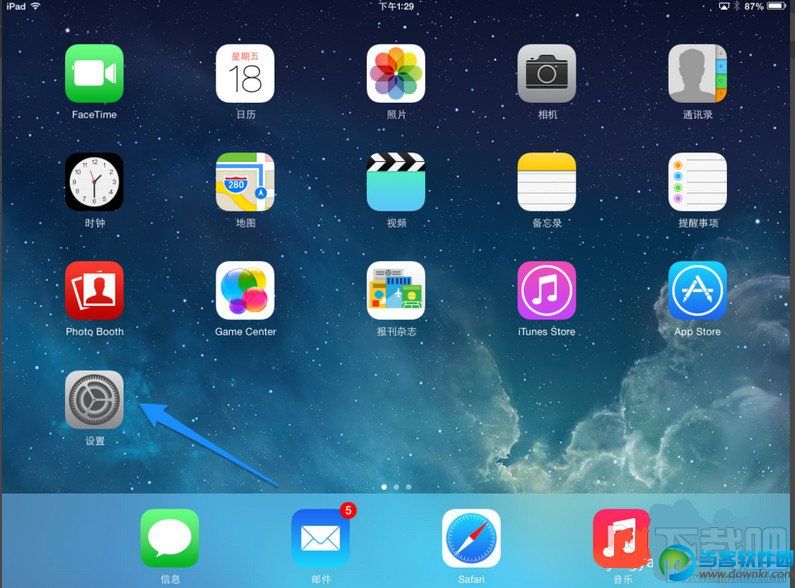Tap the 'iTunes Store' label text
Image resolution: width=795 pixels, height=588 pixels.
[x=547, y=332]
